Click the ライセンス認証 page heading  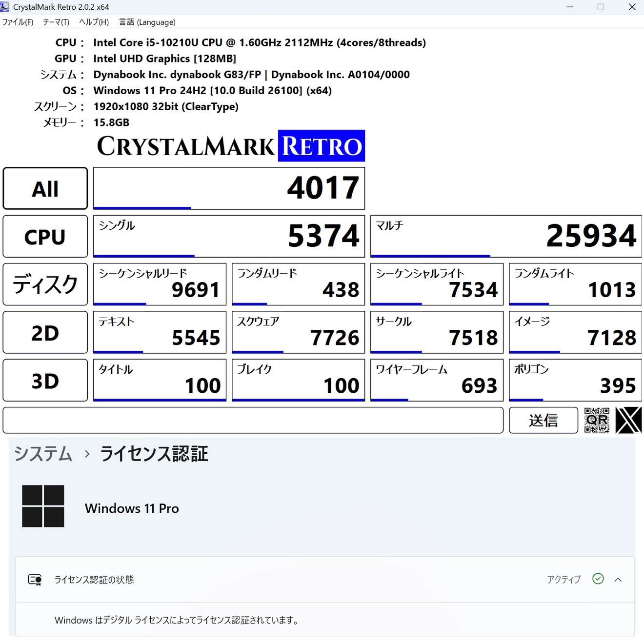tap(154, 454)
